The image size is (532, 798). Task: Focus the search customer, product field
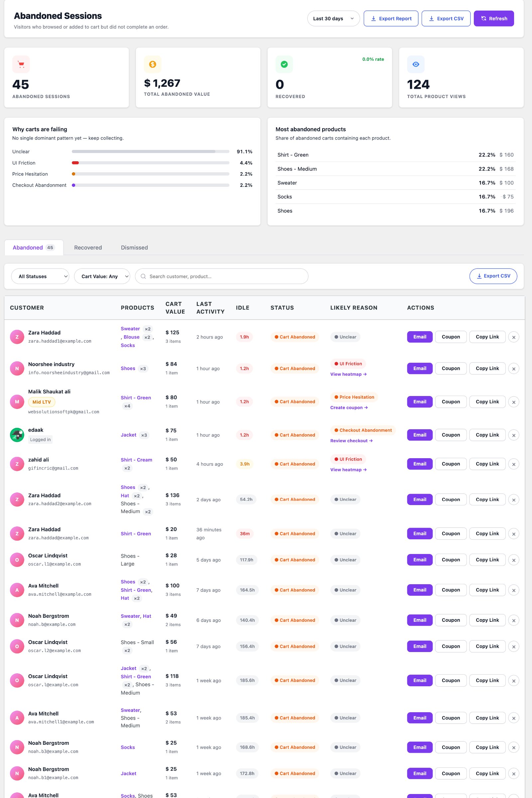coord(221,277)
